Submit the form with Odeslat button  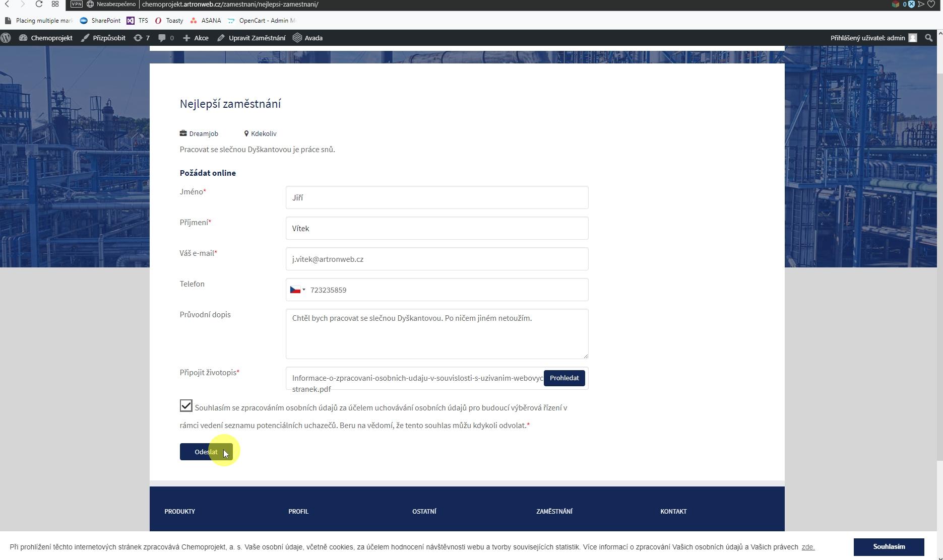pyautogui.click(x=206, y=452)
